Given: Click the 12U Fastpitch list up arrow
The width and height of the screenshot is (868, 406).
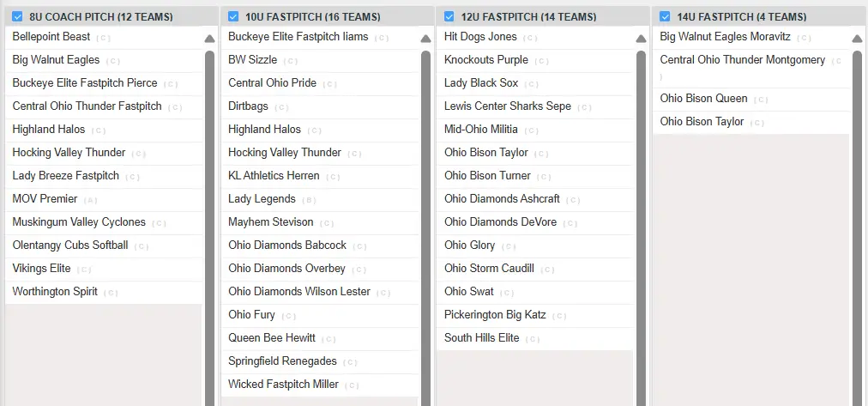Looking at the screenshot, I should 641,39.
